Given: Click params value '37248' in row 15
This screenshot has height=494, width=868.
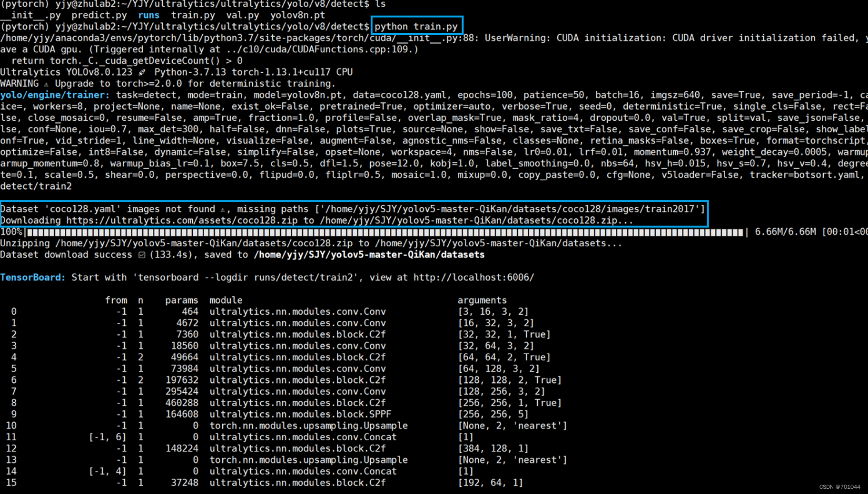Looking at the screenshot, I should point(184,483).
